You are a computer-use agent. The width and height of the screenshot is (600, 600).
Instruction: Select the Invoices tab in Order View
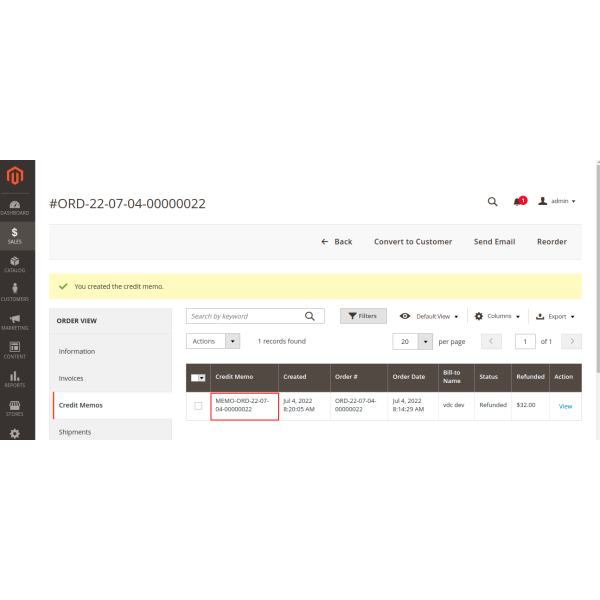(x=71, y=378)
